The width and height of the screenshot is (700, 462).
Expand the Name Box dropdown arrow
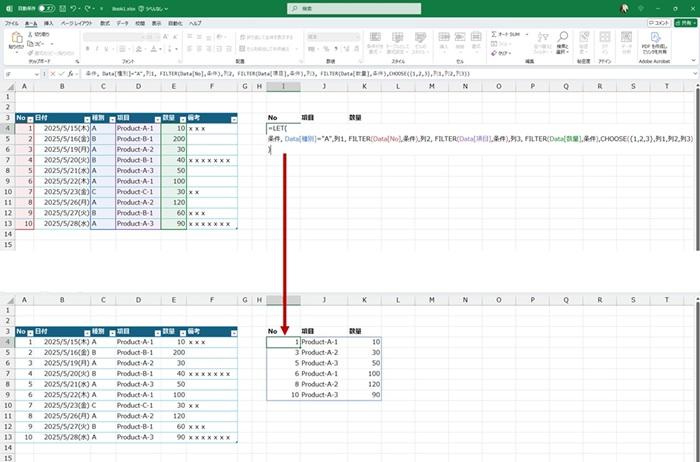(x=38, y=74)
